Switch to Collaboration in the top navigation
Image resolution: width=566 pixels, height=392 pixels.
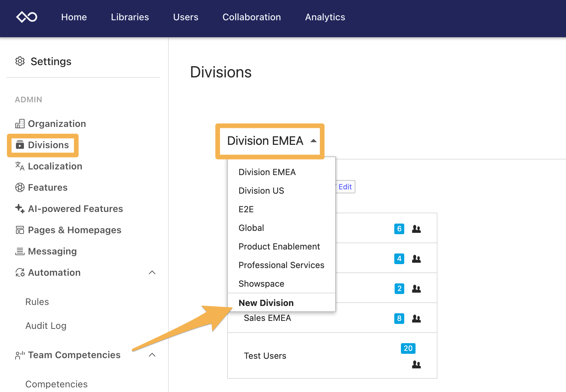pos(252,17)
